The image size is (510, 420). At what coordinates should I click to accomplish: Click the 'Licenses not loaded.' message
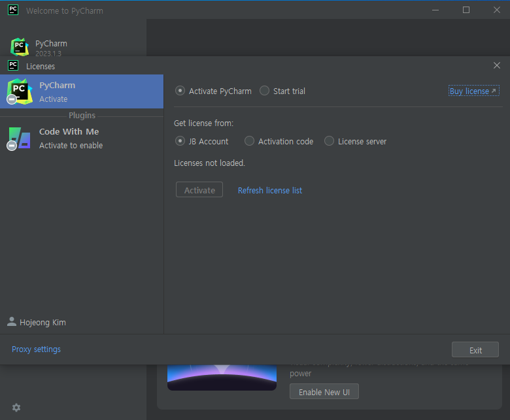point(209,163)
